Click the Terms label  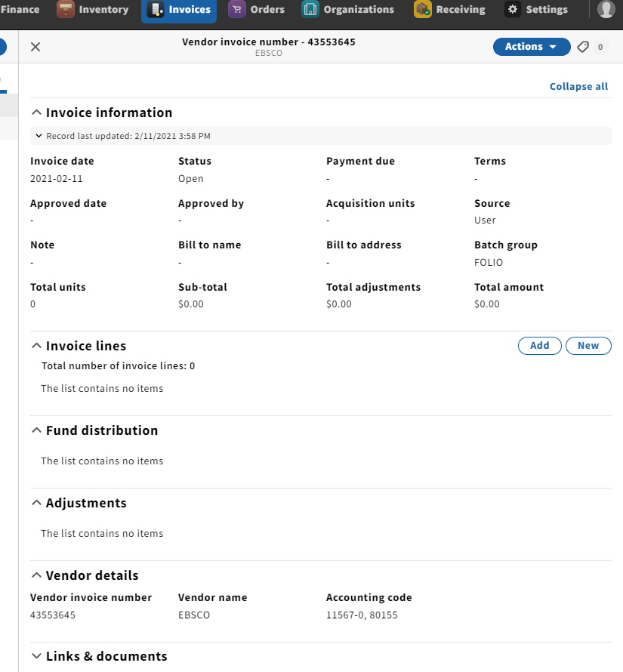(x=490, y=161)
